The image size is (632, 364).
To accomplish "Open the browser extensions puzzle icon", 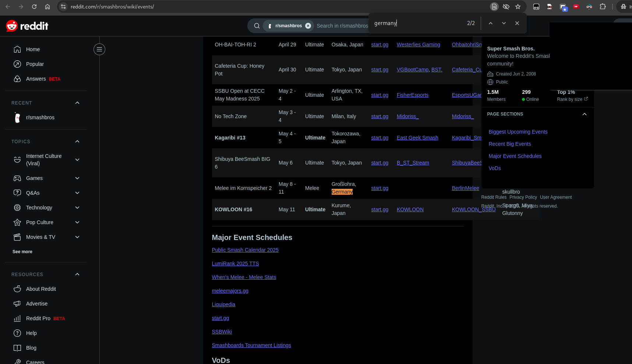I will tap(603, 7).
